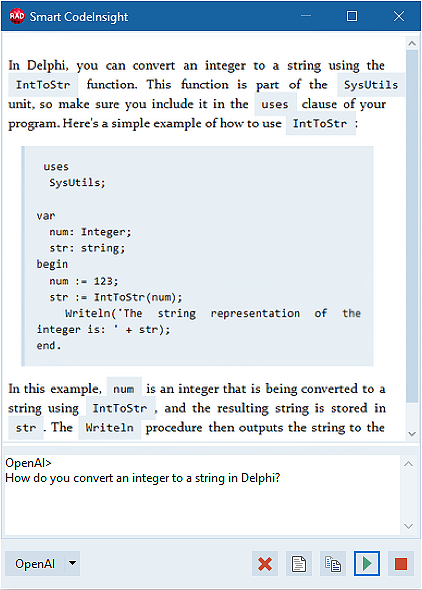Image resolution: width=422 pixels, height=590 pixels.
Task: Click the 'Writeln' inline code in last paragraph
Action: 109,428
